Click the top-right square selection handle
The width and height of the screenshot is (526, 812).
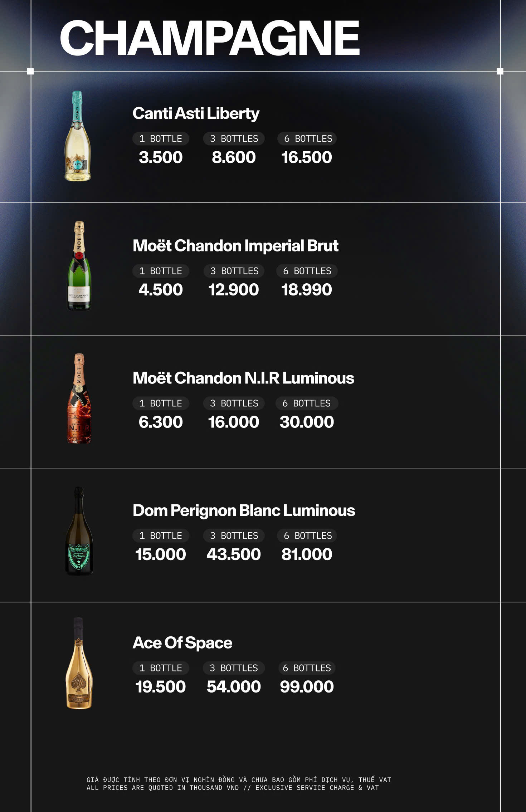pyautogui.click(x=500, y=71)
